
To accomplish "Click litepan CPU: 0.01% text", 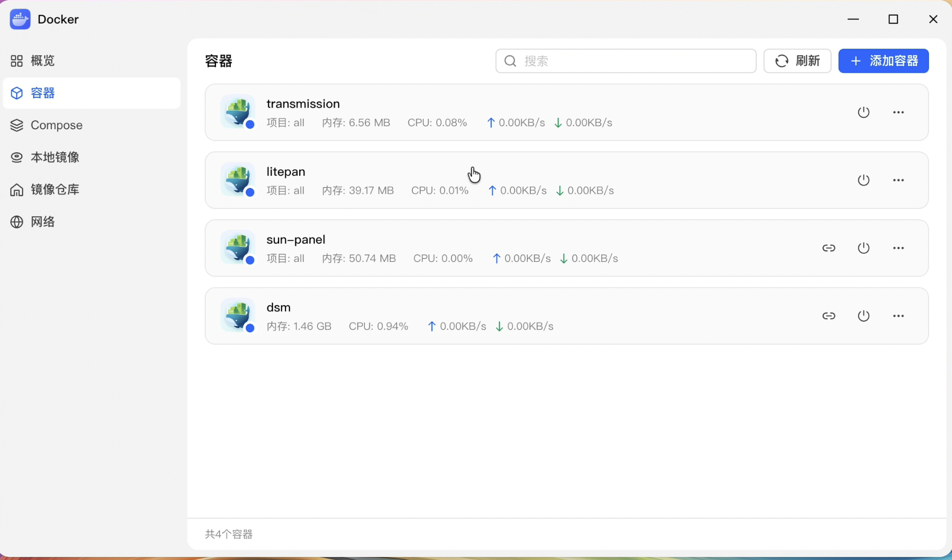I will [x=440, y=190].
